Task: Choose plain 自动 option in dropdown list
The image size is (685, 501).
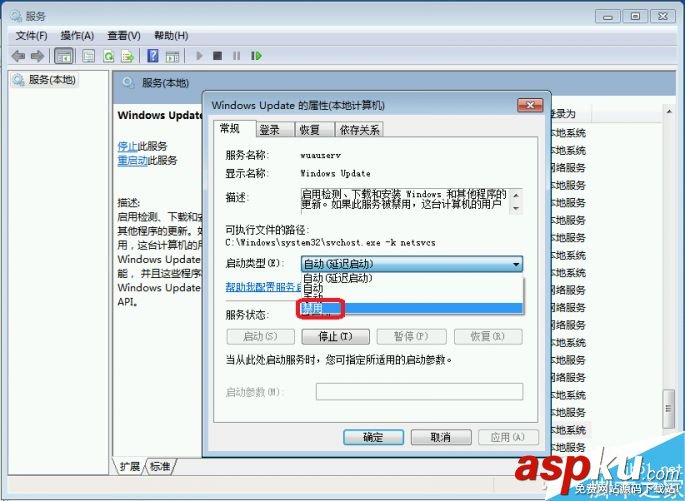Action: click(x=412, y=288)
